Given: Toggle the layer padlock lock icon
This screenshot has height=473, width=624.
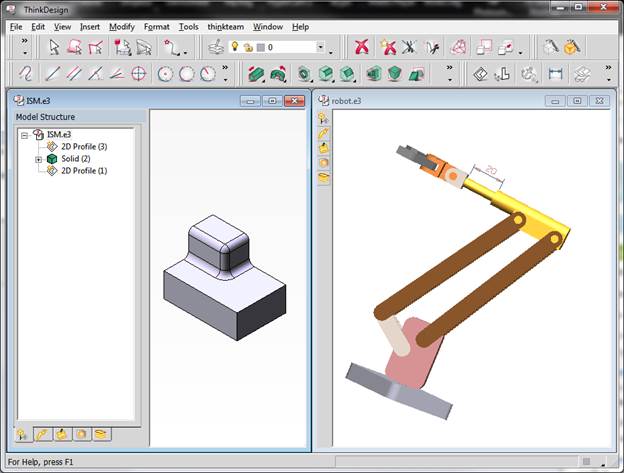Looking at the screenshot, I should click(248, 47).
